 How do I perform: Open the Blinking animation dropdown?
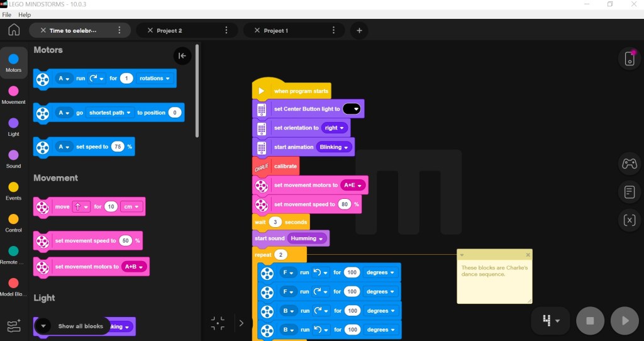pyautogui.click(x=334, y=147)
